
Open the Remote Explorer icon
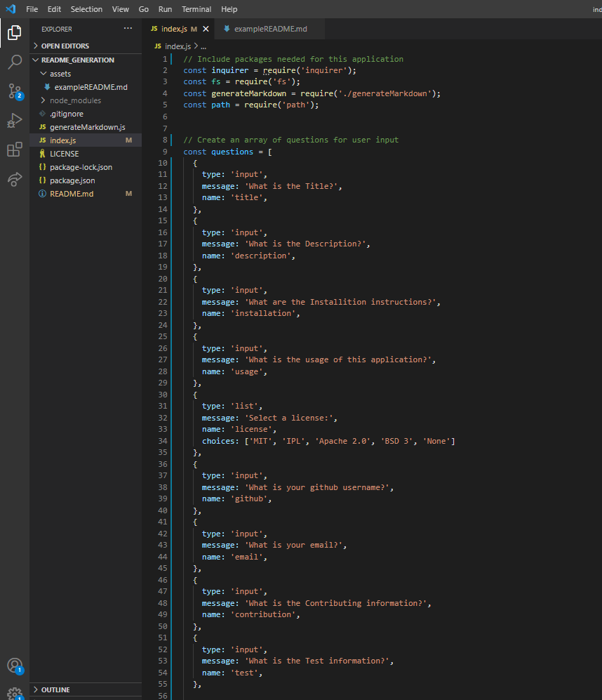pyautogui.click(x=14, y=179)
